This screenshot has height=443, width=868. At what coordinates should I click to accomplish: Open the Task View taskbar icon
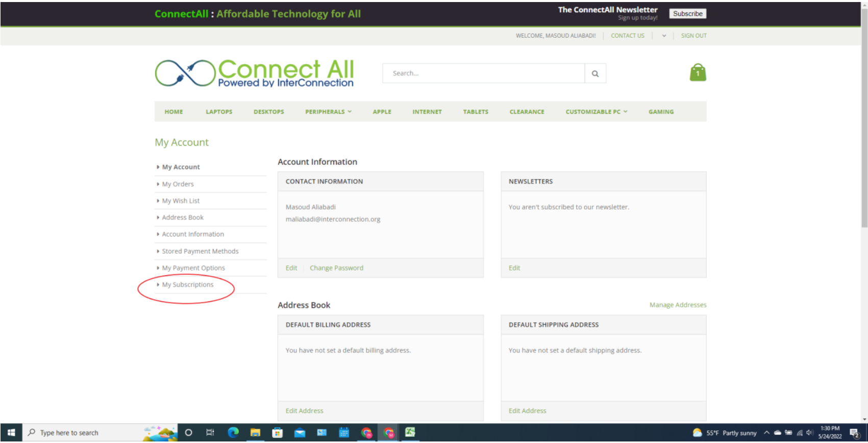tap(210, 433)
